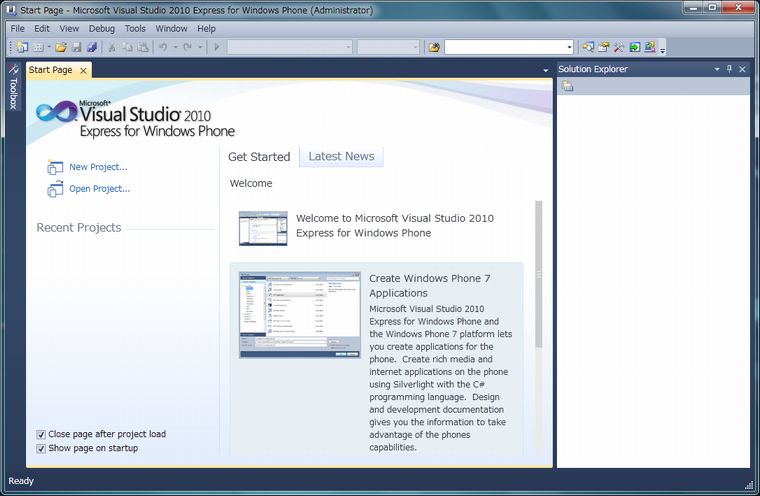Click the New Project... link
This screenshot has height=496, width=760.
coord(98,167)
